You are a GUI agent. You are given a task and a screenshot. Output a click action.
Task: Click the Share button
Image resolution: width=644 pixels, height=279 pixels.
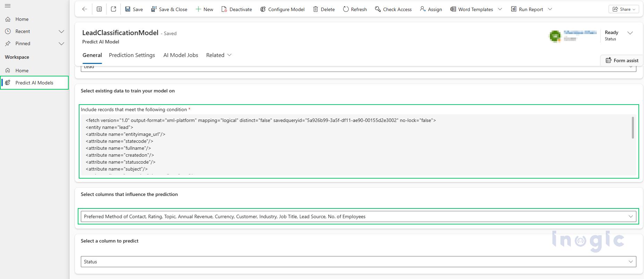[x=624, y=9]
